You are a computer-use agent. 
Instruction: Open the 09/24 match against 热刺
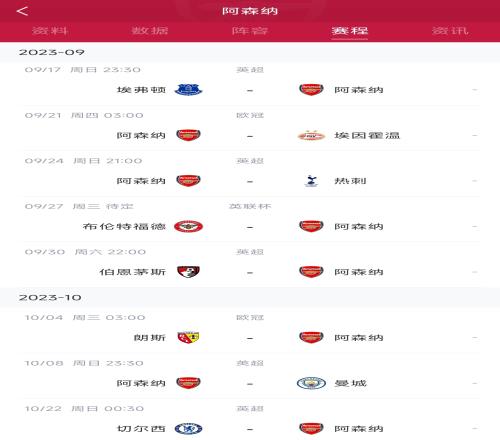[x=252, y=174]
